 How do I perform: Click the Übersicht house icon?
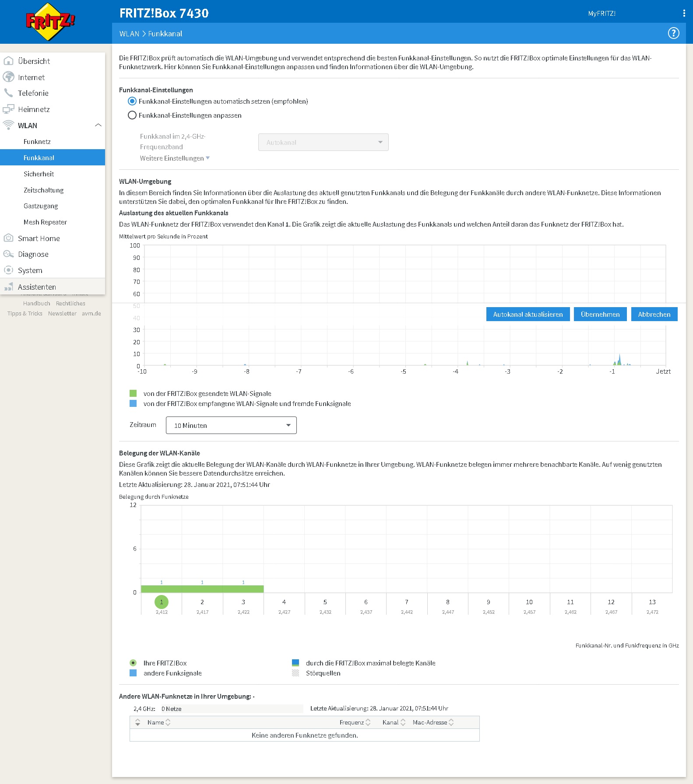[8, 61]
